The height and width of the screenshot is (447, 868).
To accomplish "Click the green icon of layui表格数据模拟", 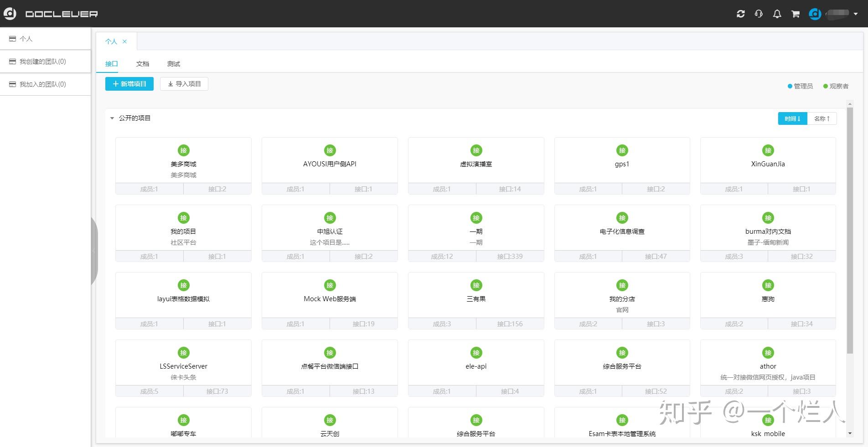I will pyautogui.click(x=183, y=285).
